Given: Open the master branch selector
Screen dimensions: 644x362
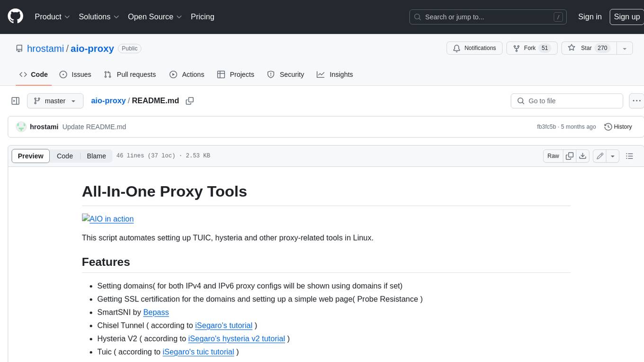Looking at the screenshot, I should coord(55,101).
